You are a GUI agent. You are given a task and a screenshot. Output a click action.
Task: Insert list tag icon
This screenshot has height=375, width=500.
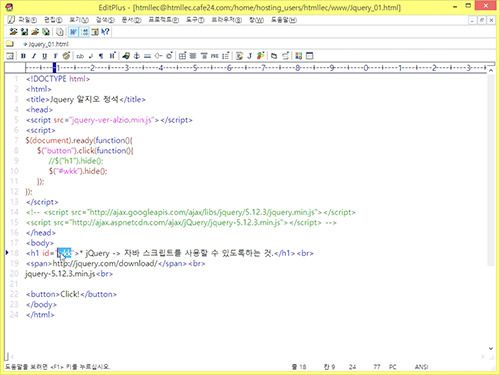[x=226, y=56]
